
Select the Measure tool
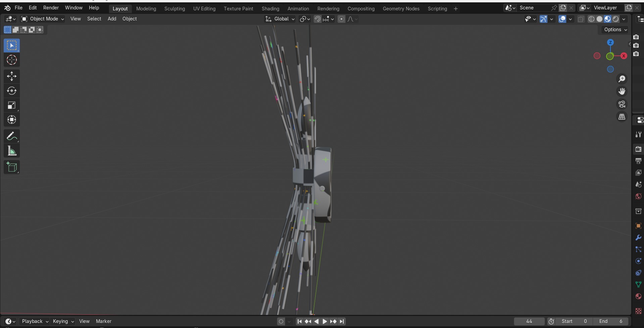[12, 151]
